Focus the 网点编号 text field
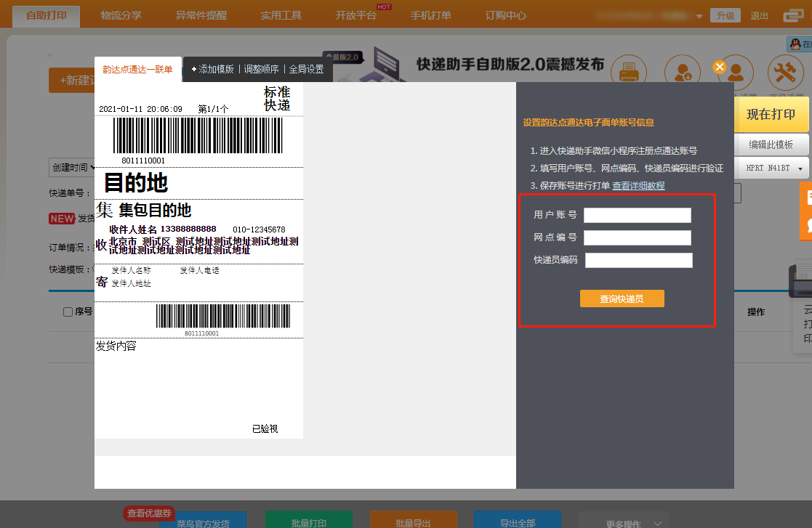The width and height of the screenshot is (812, 528). [637, 238]
